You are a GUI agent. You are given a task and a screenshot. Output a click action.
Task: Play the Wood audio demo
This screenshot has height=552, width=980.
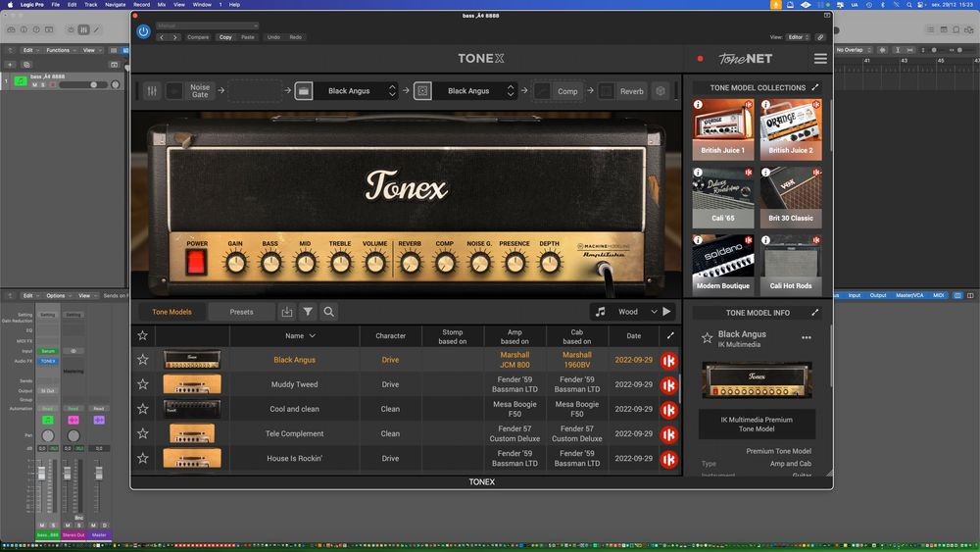pyautogui.click(x=667, y=312)
